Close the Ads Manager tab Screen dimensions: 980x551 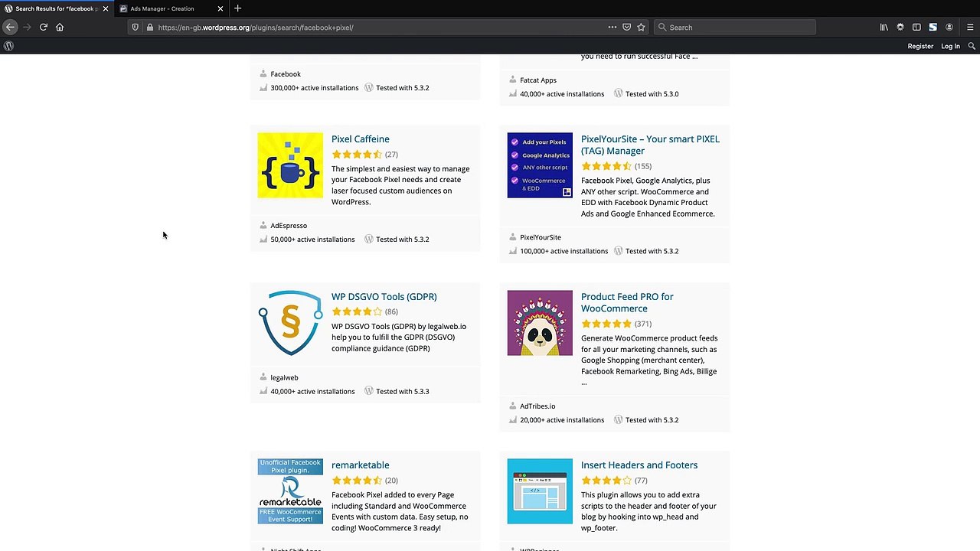pyautogui.click(x=220, y=8)
